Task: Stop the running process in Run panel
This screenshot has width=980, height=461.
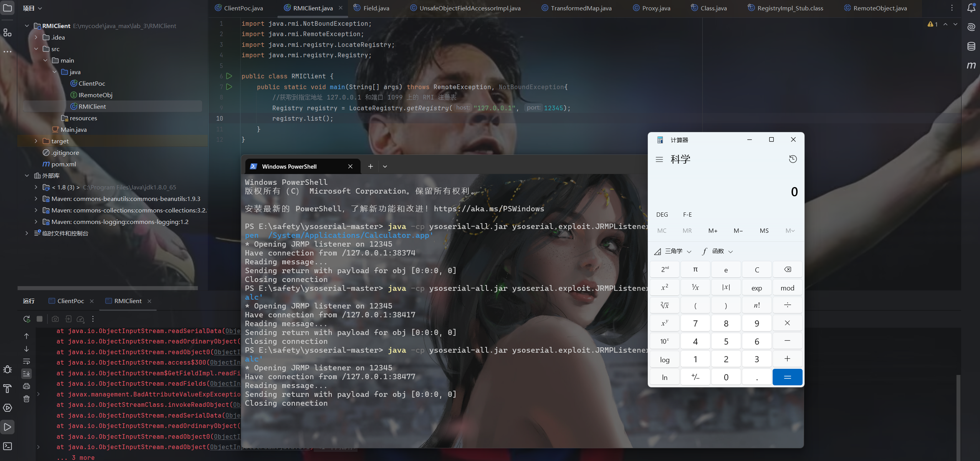Action: [x=40, y=319]
